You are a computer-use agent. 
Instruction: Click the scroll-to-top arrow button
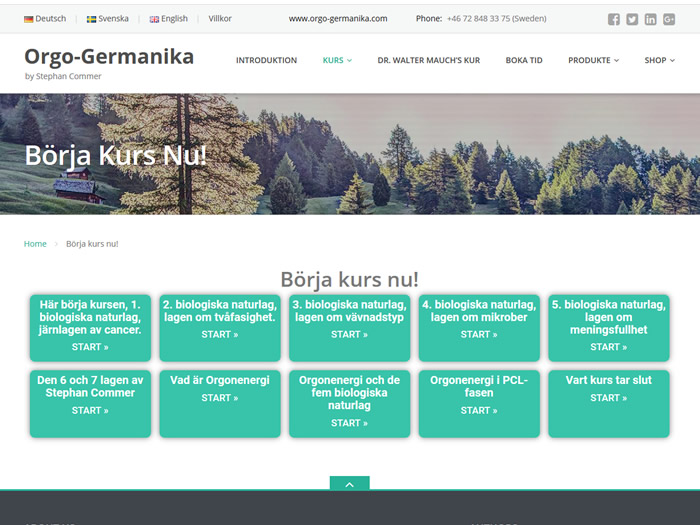tap(350, 483)
